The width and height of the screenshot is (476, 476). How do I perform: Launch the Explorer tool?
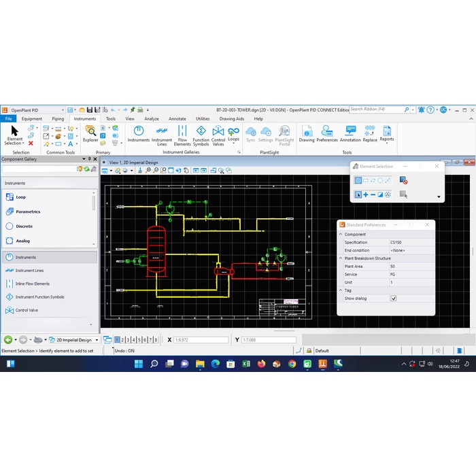[x=90, y=133]
